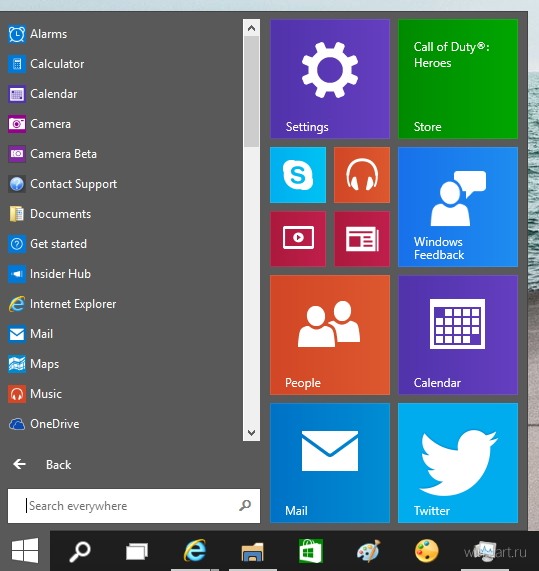Click the taskbar search magnifier icon
This screenshot has width=539, height=571.
(80, 551)
